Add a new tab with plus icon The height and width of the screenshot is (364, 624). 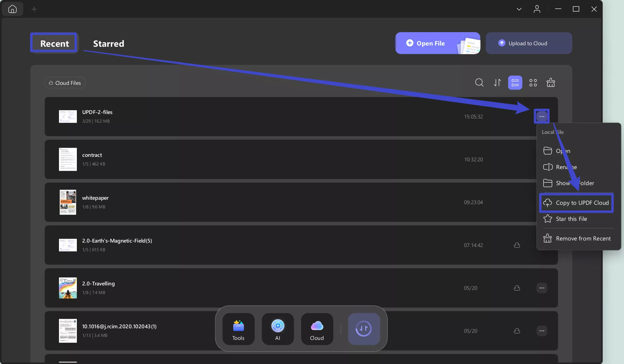pyautogui.click(x=34, y=9)
